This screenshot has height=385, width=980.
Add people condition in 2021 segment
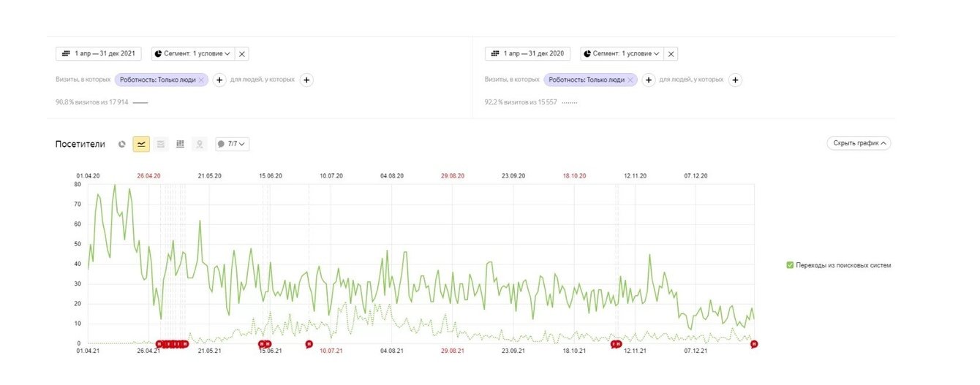click(306, 80)
